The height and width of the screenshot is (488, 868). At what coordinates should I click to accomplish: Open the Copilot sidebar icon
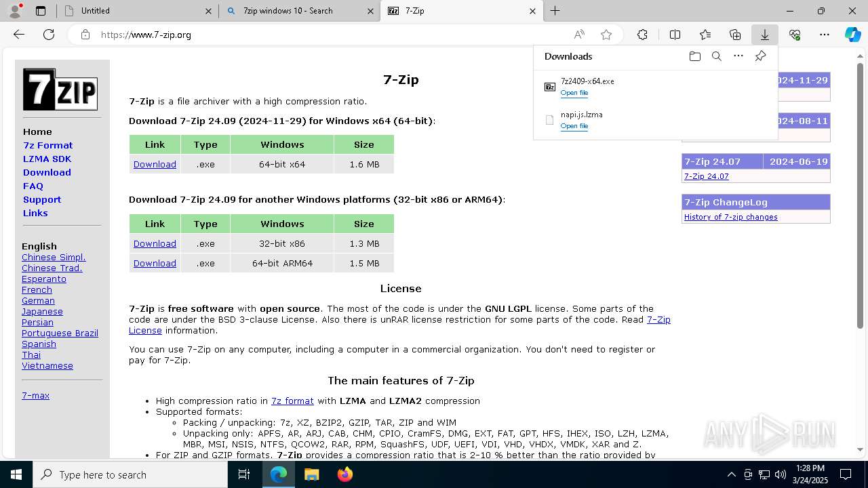point(853,35)
